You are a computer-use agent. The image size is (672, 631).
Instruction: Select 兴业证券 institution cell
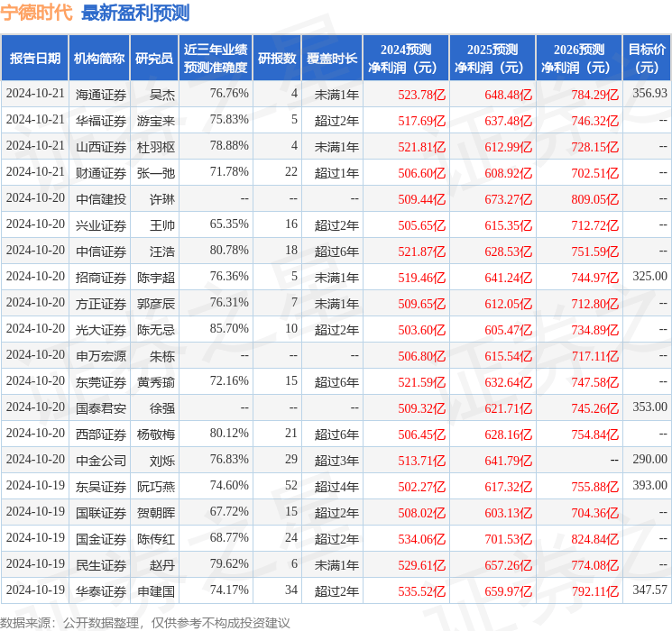tap(101, 224)
